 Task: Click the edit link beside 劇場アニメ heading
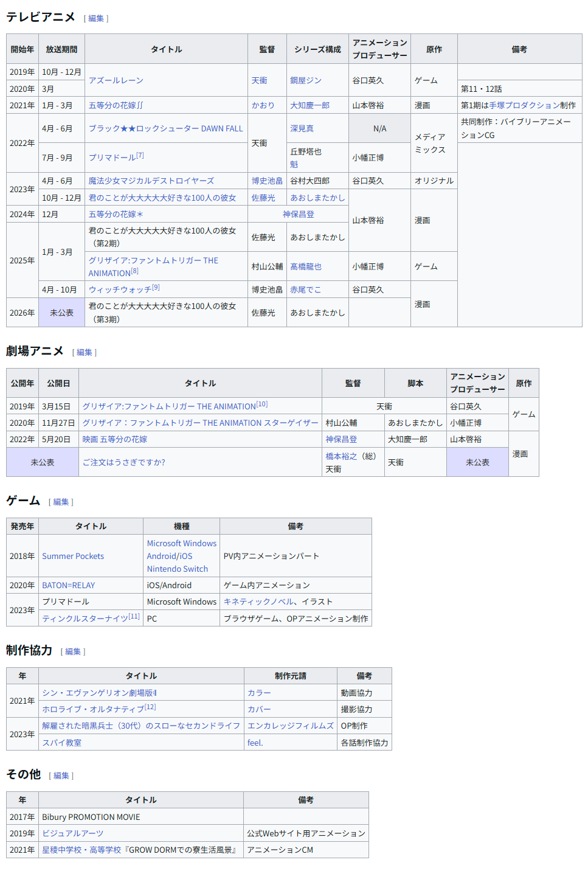point(85,353)
